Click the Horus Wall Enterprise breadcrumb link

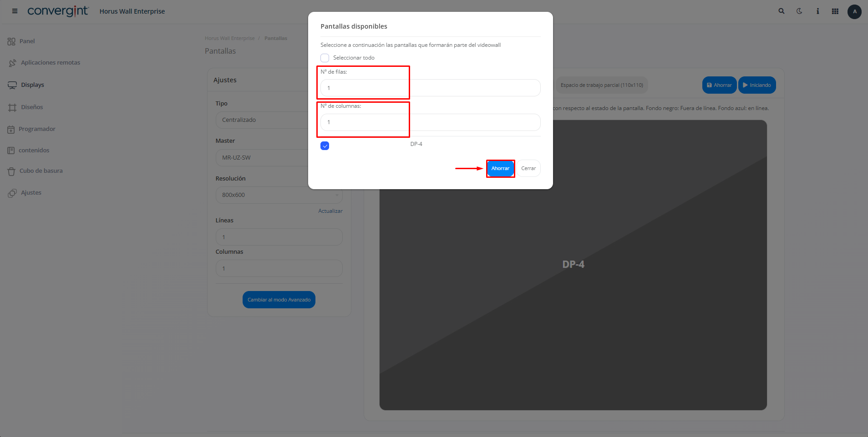pos(229,39)
